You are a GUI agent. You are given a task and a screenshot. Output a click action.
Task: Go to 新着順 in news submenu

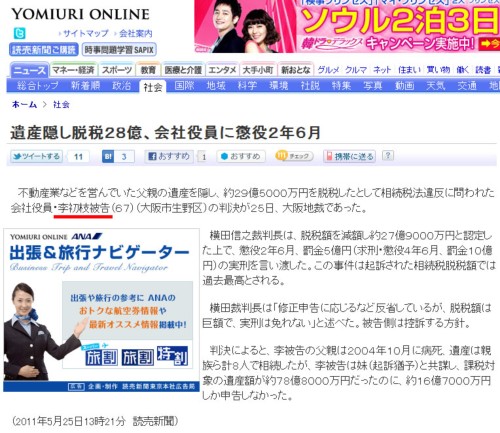(86, 86)
